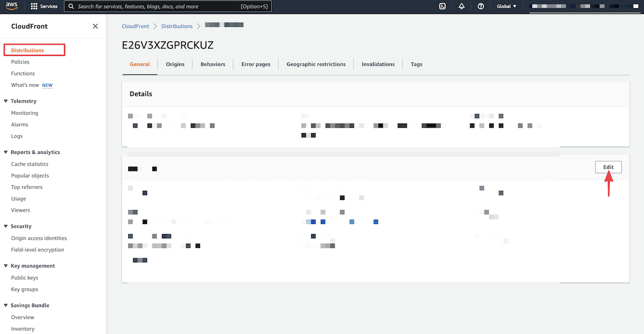The width and height of the screenshot is (644, 334).
Task: Open Policies in the sidebar
Action: coord(20,62)
